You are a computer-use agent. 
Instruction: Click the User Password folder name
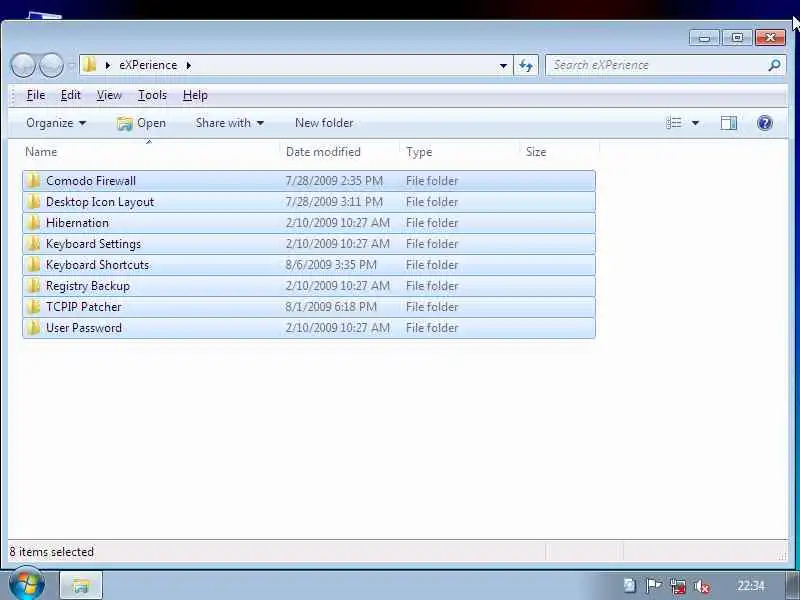click(x=84, y=328)
